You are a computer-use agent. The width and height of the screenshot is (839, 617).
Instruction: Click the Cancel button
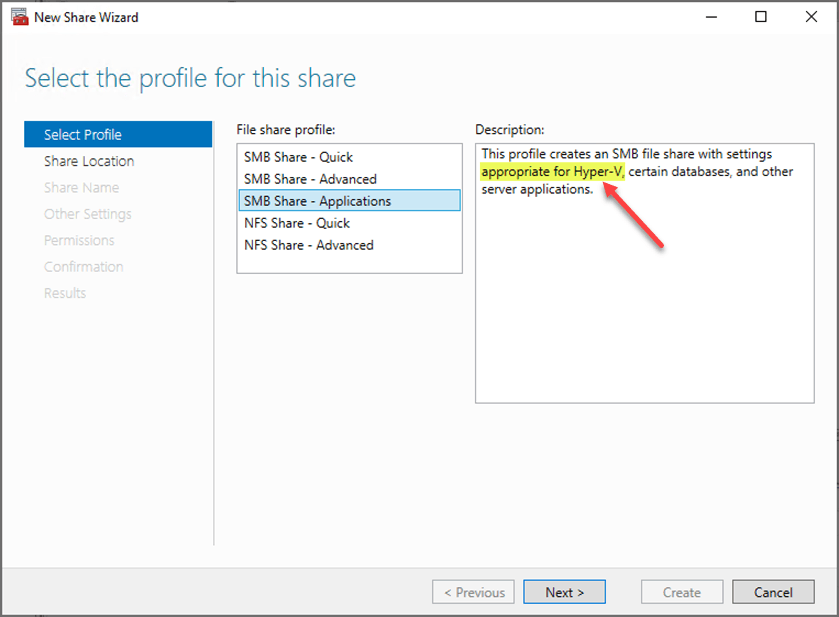pyautogui.click(x=773, y=592)
